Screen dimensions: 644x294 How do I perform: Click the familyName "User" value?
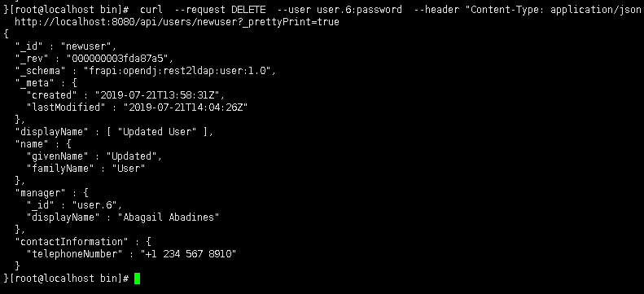point(129,169)
